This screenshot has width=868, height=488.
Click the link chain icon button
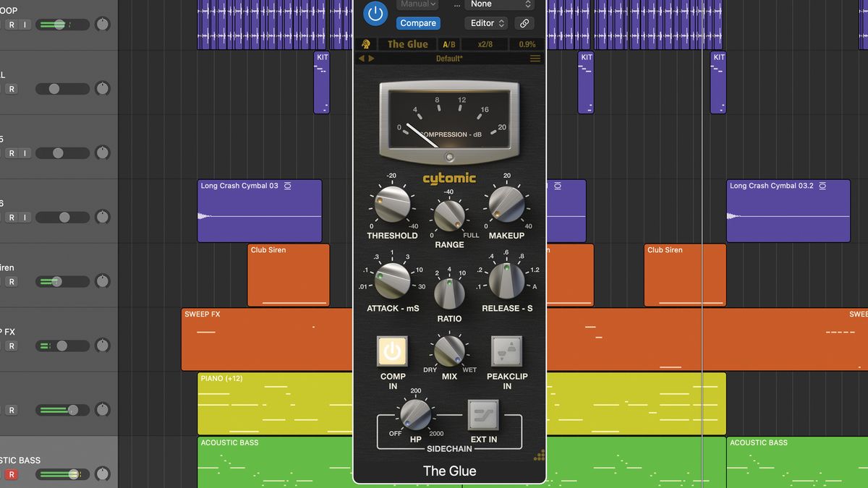[525, 23]
